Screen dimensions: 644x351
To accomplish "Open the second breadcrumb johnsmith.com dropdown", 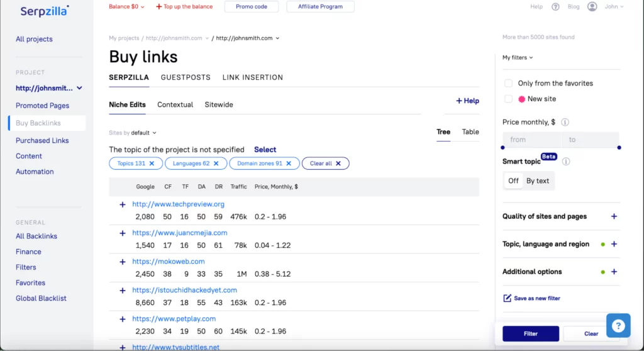I will pyautogui.click(x=248, y=38).
